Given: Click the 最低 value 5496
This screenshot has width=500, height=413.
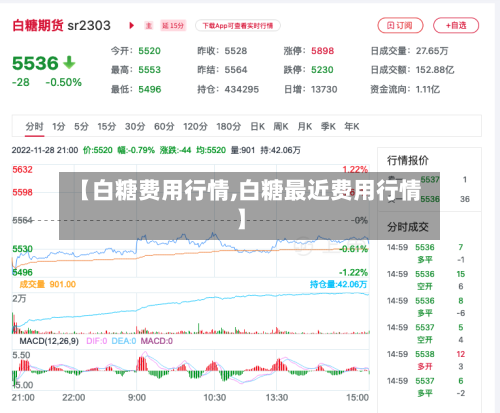Looking at the screenshot, I should pos(150,90).
